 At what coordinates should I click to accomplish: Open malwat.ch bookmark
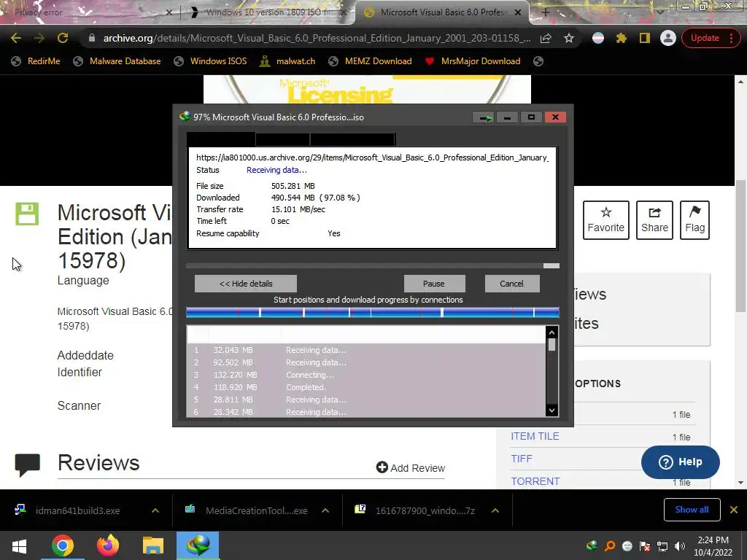click(x=287, y=61)
